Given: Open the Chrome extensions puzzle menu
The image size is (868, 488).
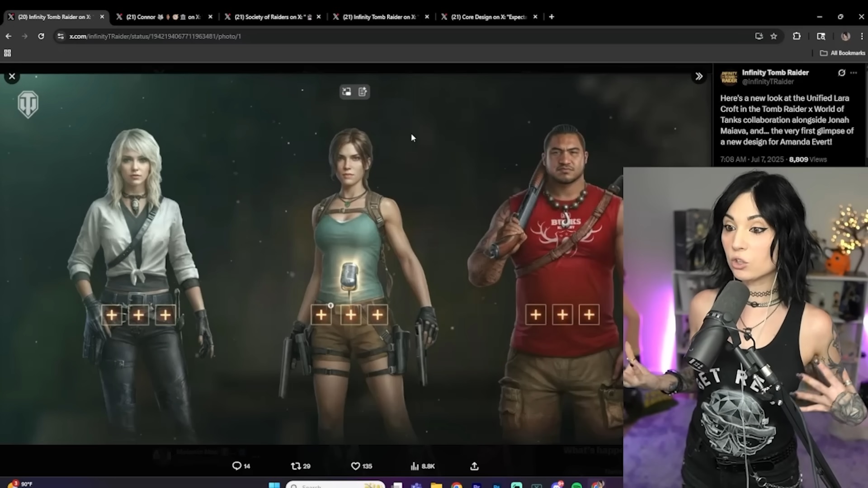Looking at the screenshot, I should [797, 36].
